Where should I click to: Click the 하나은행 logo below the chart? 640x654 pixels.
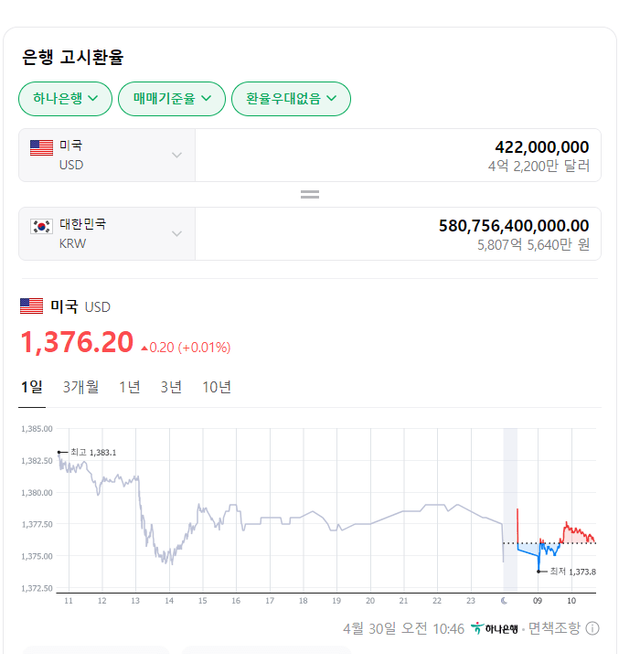point(495,629)
